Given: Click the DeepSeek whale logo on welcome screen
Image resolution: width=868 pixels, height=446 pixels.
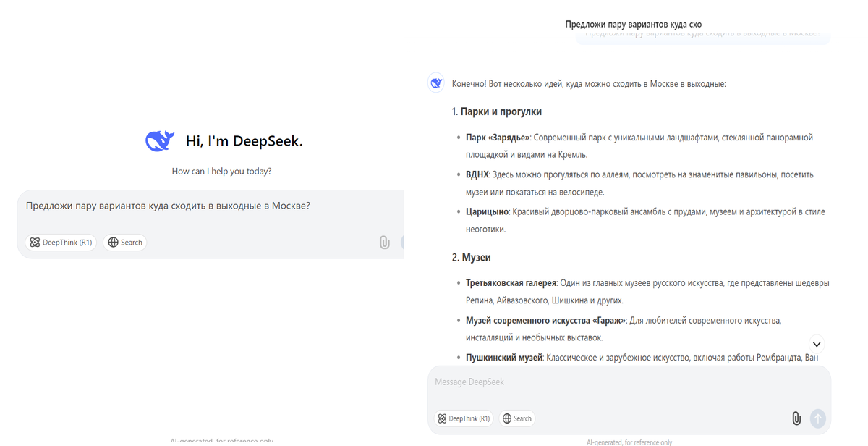Looking at the screenshot, I should pos(160,140).
